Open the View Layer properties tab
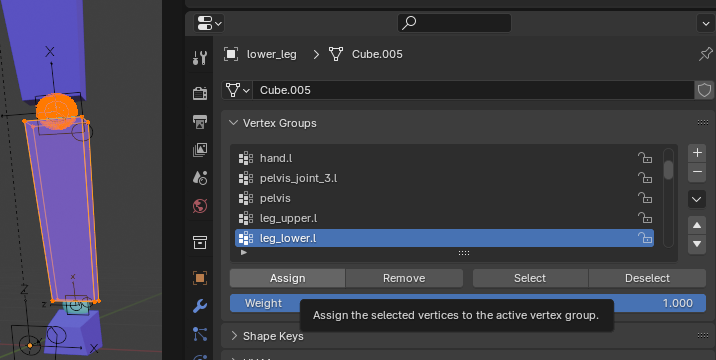Screen dimensions: 716x360 pos(200,149)
